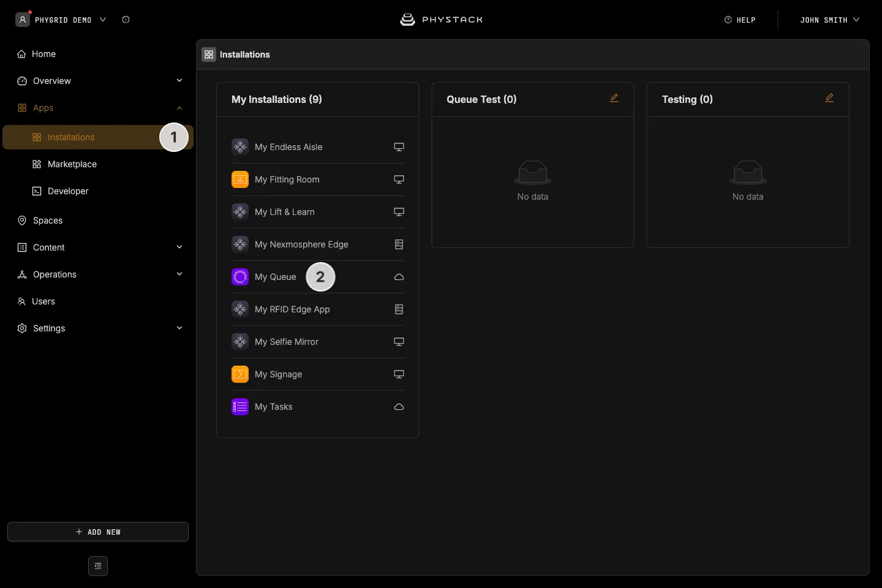Open the My Fitting Room installation
The width and height of the screenshot is (882, 588).
[x=318, y=179]
